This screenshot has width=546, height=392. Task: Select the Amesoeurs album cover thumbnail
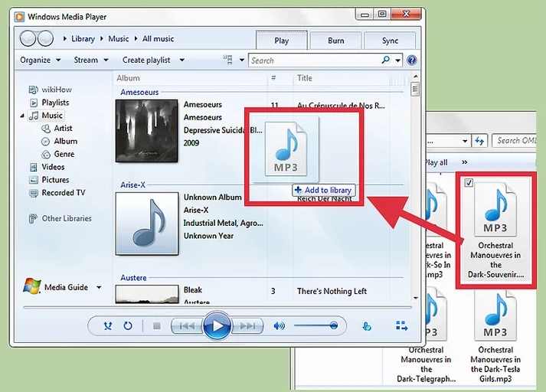(x=146, y=131)
